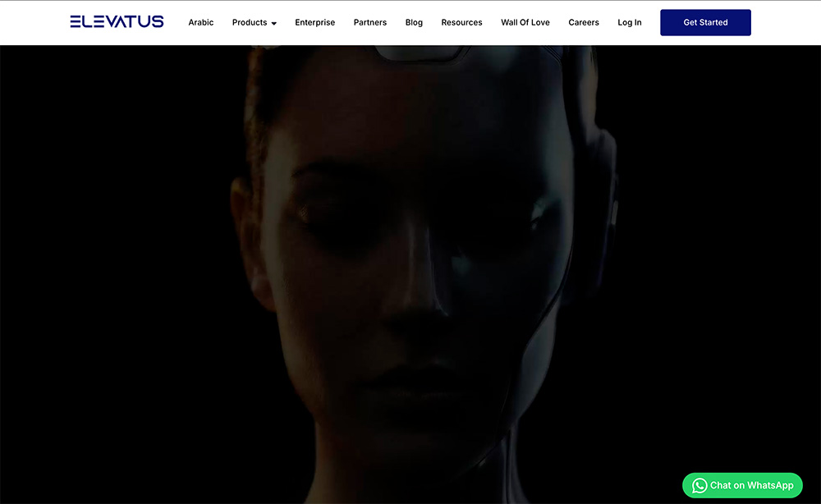
Task: Expand the Products dropdown menu
Action: [x=254, y=22]
